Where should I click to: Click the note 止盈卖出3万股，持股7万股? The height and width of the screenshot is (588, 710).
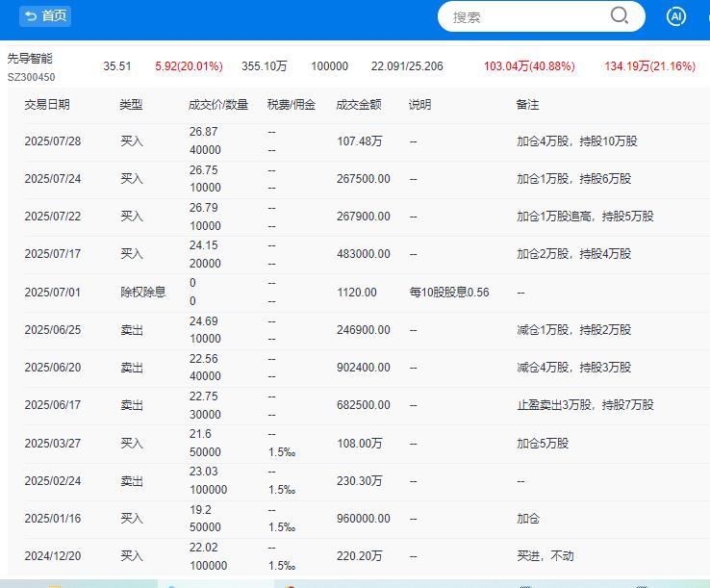[x=586, y=405]
